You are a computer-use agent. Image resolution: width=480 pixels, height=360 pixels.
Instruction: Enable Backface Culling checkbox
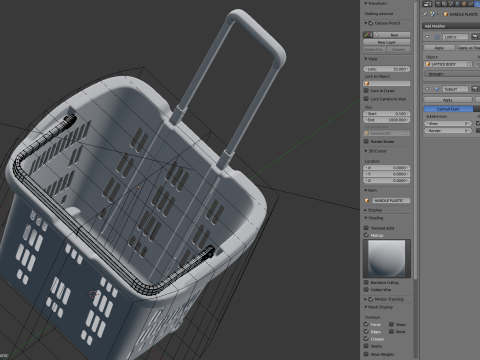tap(366, 282)
